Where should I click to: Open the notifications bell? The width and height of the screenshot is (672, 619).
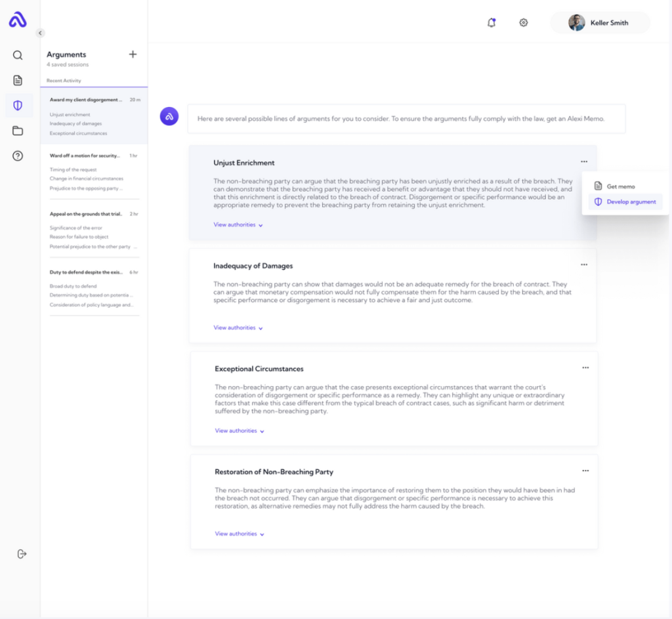[x=492, y=23]
